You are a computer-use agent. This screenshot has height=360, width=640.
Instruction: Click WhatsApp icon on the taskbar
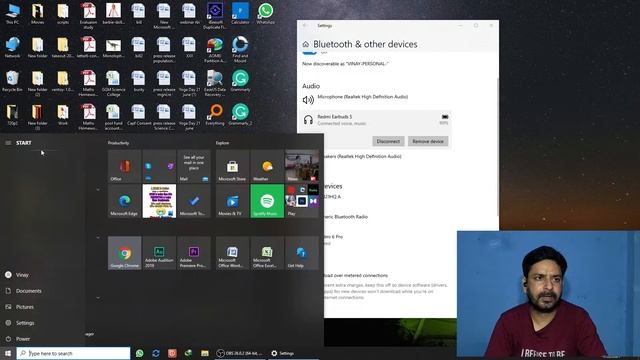tap(140, 353)
